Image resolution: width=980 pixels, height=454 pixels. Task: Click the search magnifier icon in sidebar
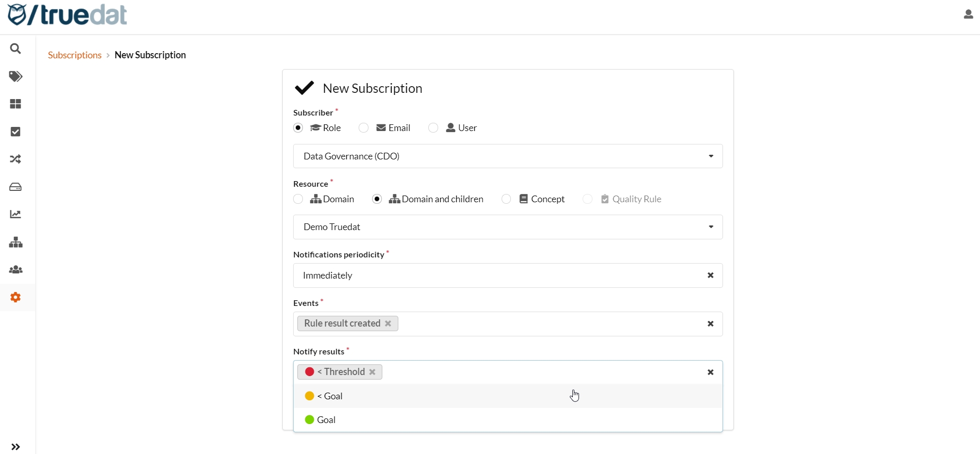[16, 49]
